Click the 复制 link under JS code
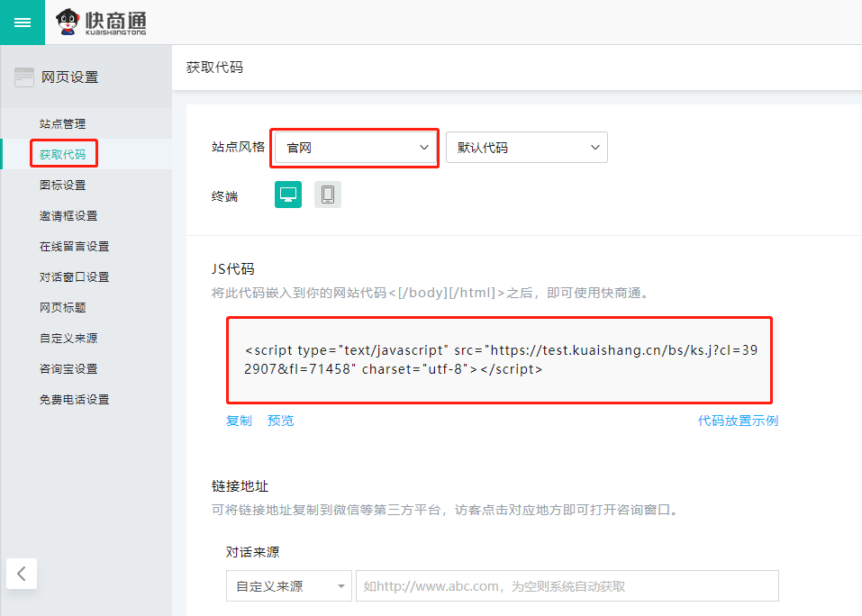Viewport: 862px width, 616px height. pyautogui.click(x=239, y=421)
